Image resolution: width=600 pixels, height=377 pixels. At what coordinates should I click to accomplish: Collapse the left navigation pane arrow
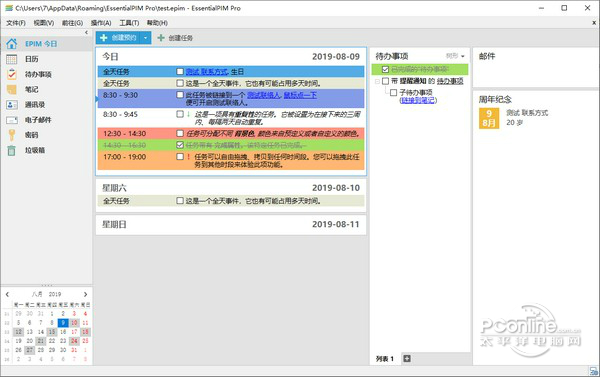(x=86, y=33)
